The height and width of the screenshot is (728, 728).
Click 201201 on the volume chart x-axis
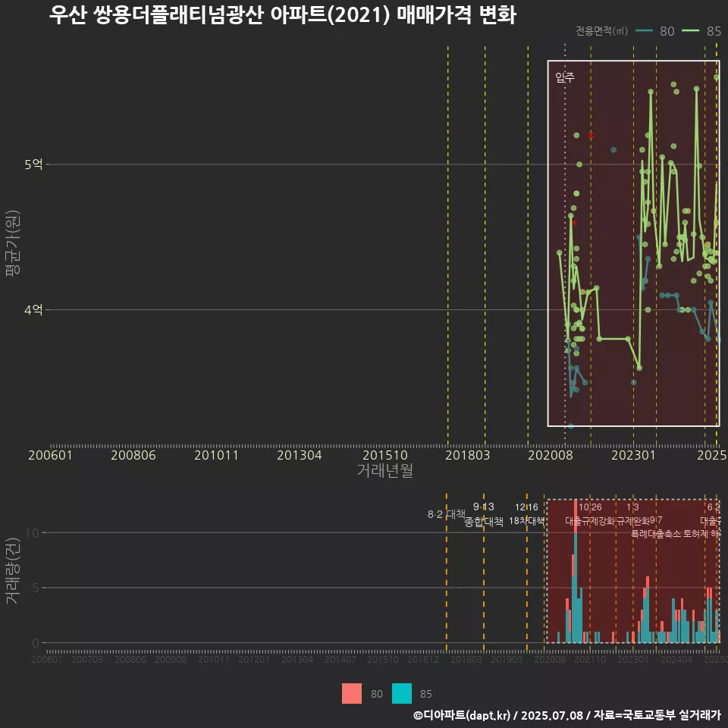pyautogui.click(x=253, y=659)
